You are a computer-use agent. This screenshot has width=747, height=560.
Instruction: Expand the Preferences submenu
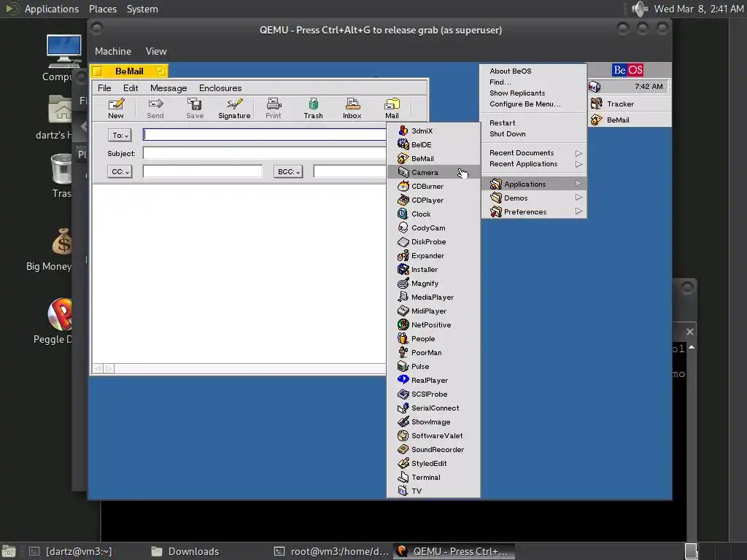click(534, 211)
